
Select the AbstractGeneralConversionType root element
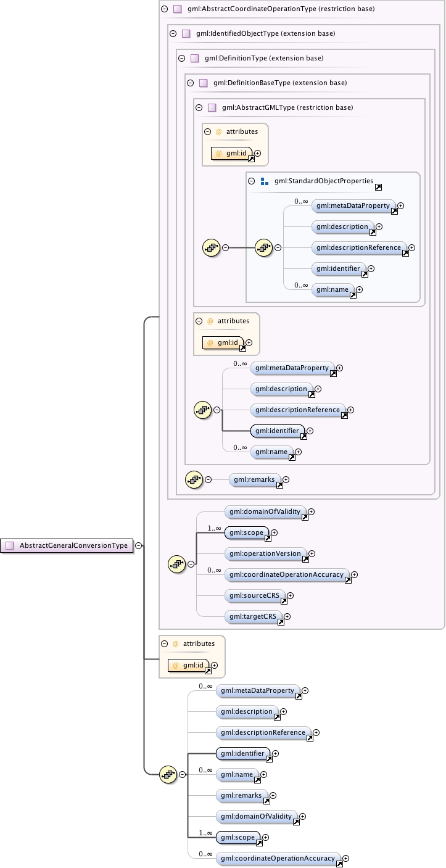(67, 545)
